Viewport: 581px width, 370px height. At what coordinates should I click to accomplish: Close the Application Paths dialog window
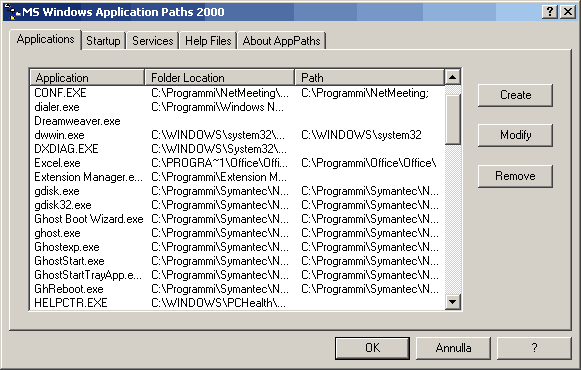click(568, 12)
